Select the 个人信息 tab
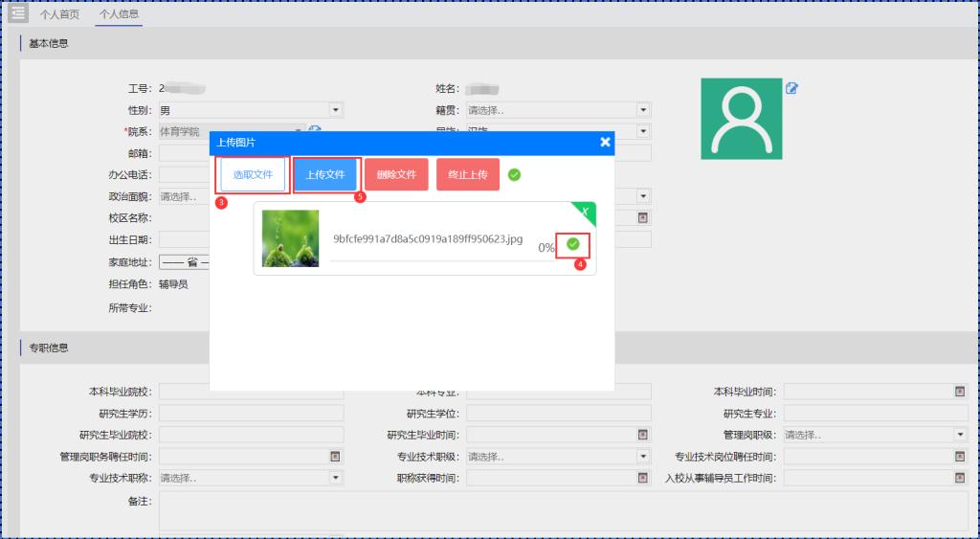 119,14
